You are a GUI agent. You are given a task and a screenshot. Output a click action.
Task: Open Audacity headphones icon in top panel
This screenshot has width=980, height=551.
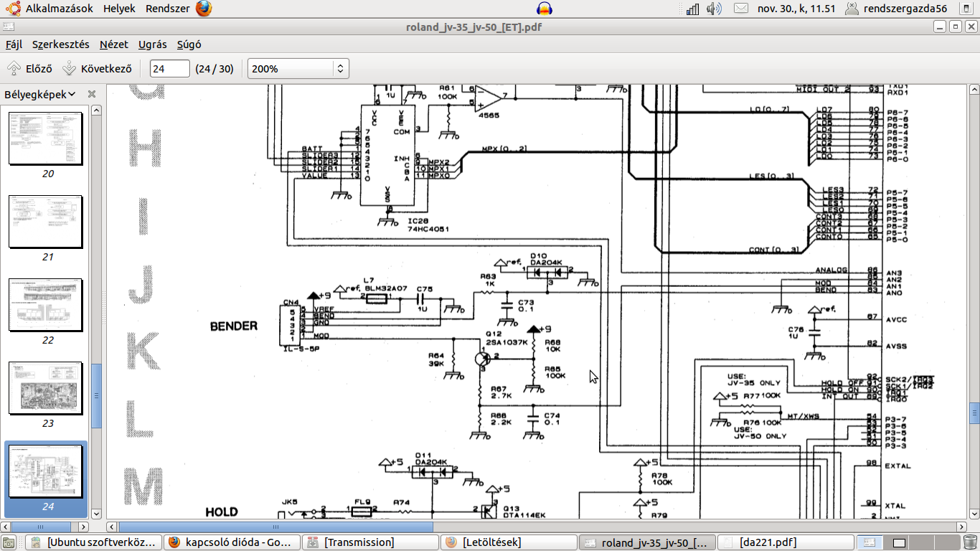point(545,9)
